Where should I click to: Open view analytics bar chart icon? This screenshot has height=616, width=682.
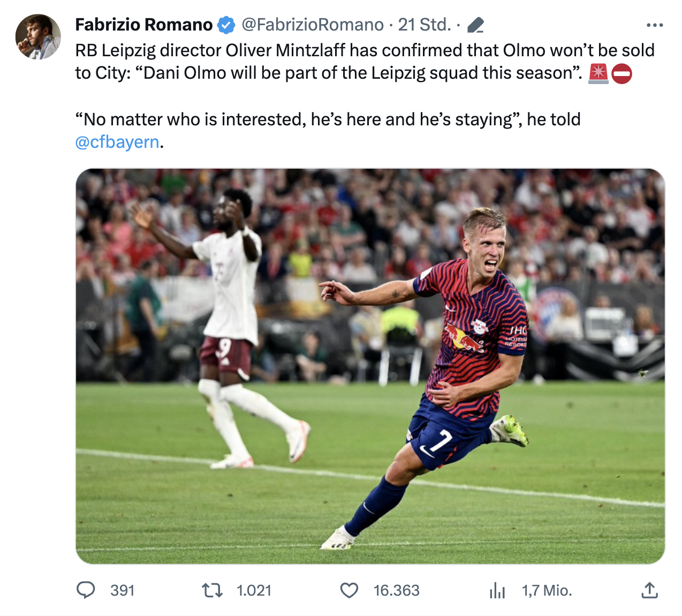tap(497, 590)
